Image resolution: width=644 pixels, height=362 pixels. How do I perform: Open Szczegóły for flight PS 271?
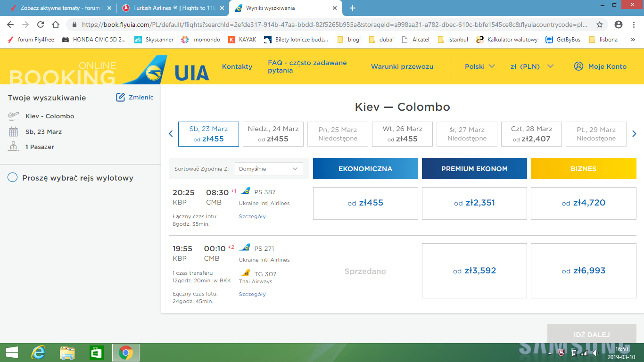(x=252, y=294)
